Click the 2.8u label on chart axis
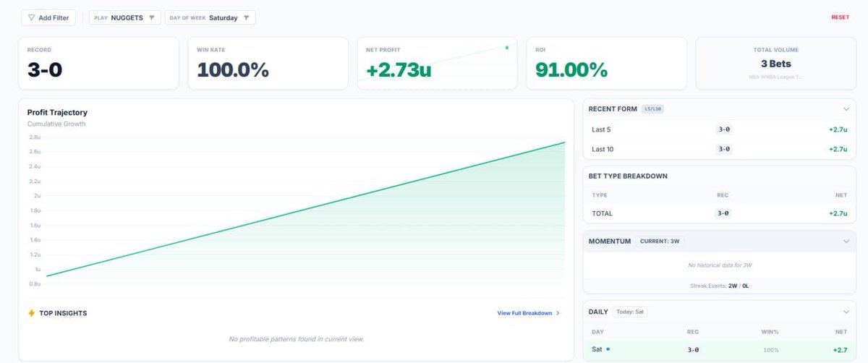Viewport: 868px width, 363px height. tap(35, 137)
